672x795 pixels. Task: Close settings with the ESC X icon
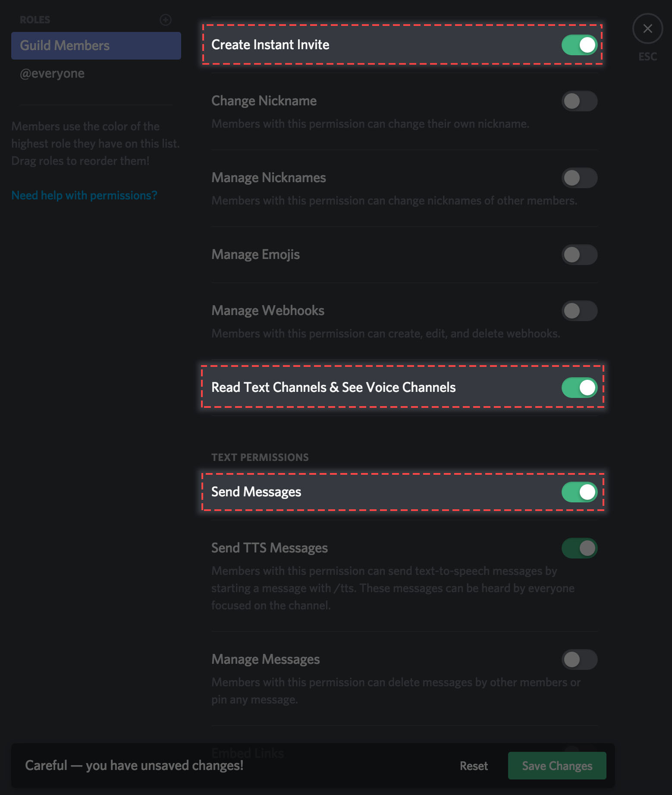(x=647, y=28)
